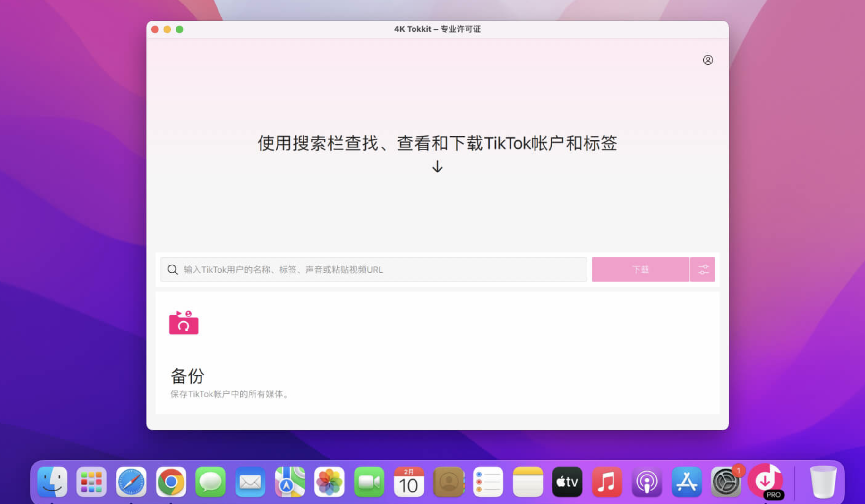
Task: Open the Reminders app icon
Action: [x=488, y=482]
